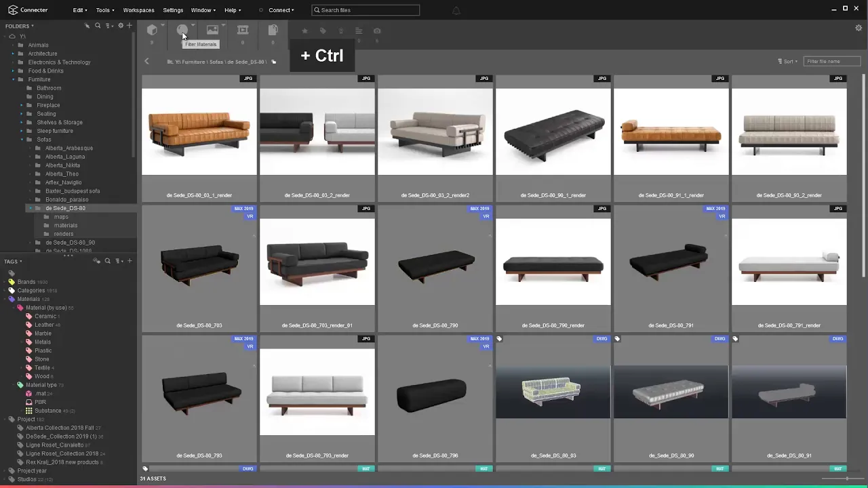Open the TAGS panel dropdown

[13, 261]
